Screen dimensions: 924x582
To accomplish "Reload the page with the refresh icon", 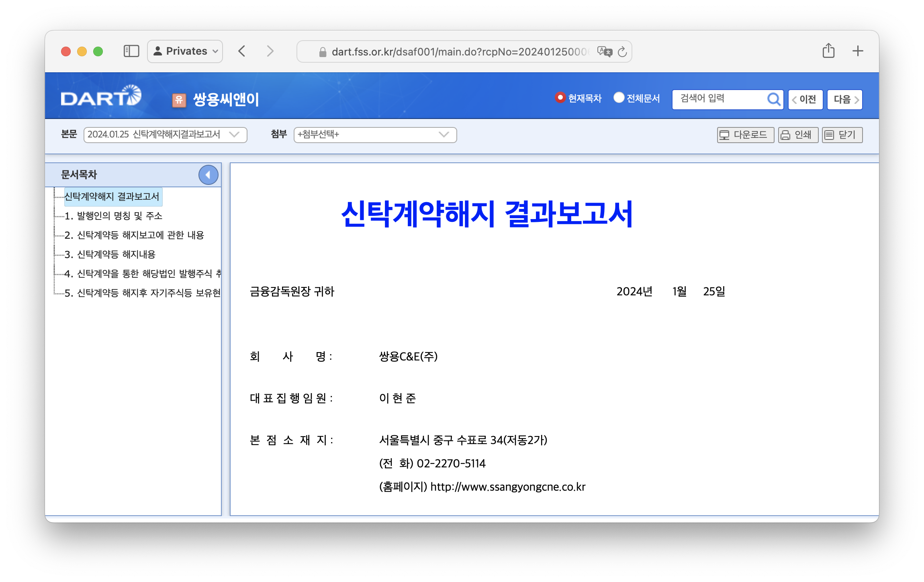I will click(622, 51).
